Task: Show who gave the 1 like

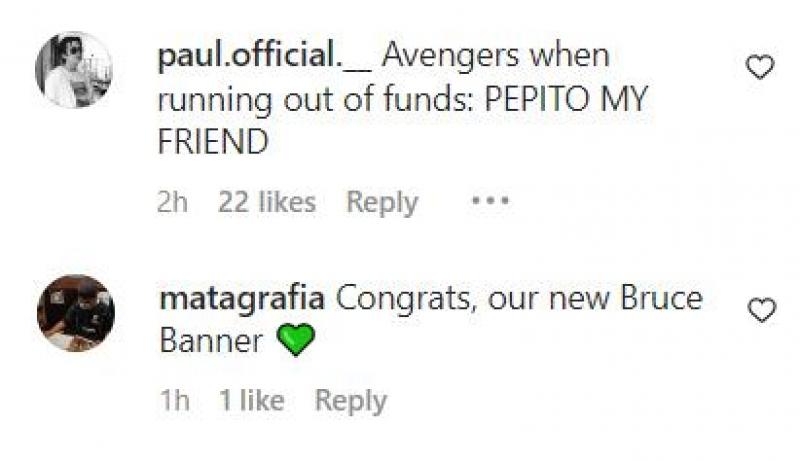Action: [251, 401]
